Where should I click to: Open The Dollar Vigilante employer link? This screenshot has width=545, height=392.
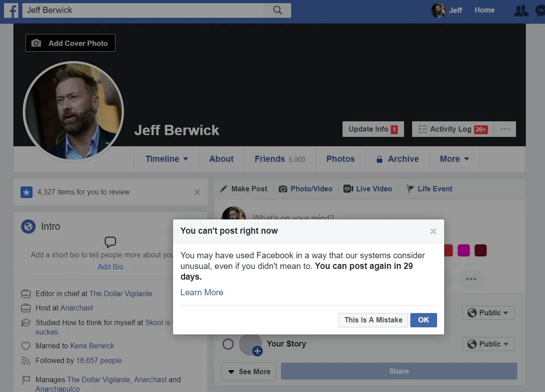click(121, 293)
